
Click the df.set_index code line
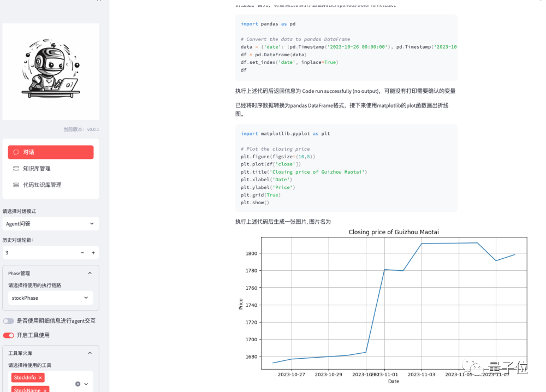289,62
